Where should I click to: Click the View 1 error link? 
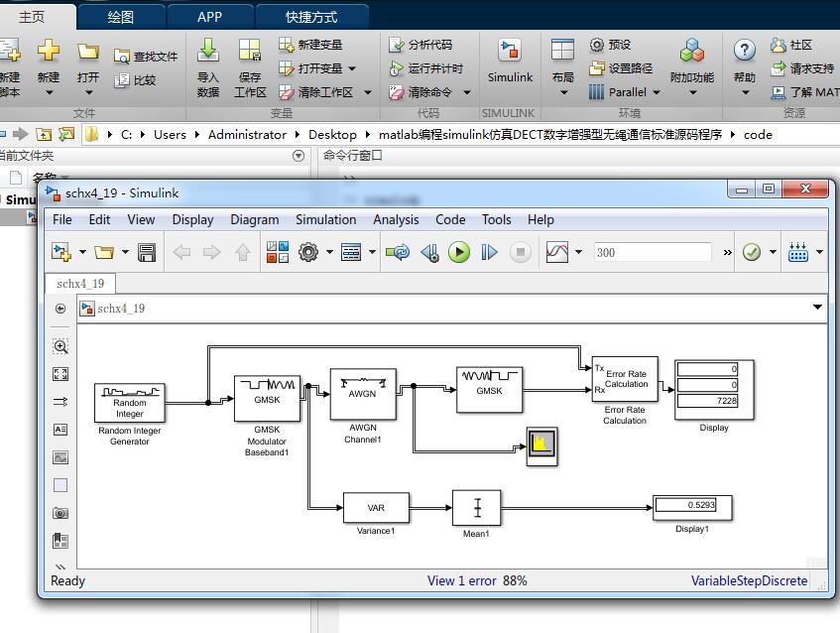[x=462, y=581]
